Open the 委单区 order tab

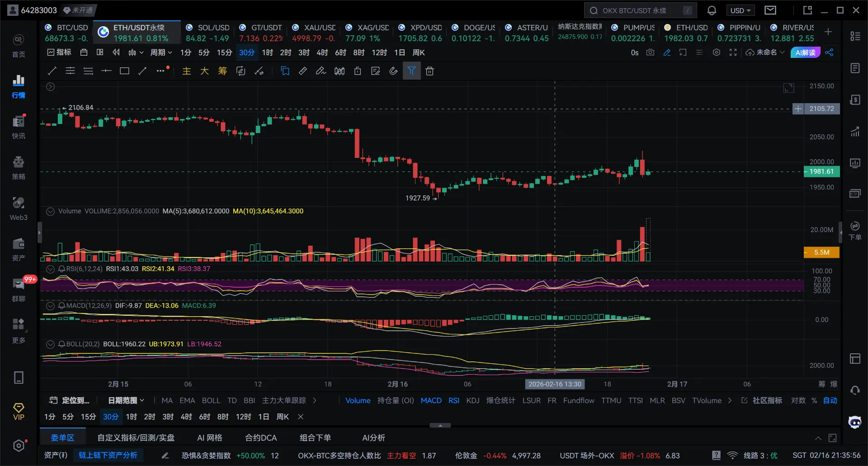click(62, 438)
